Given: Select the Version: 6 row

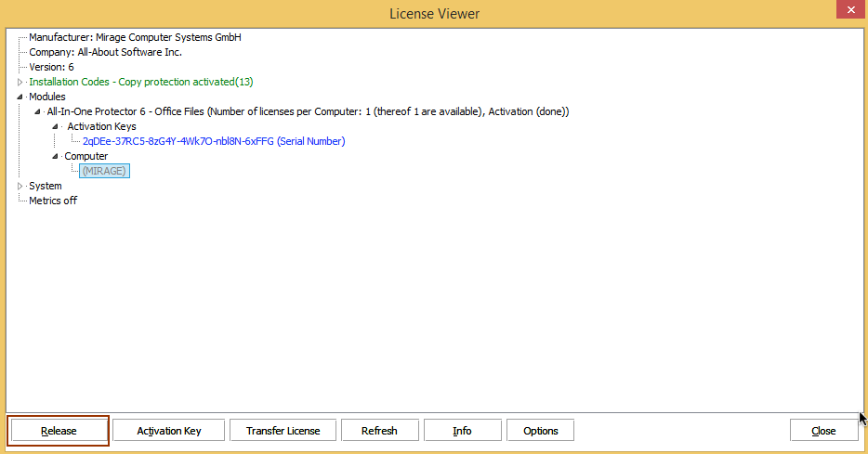Looking at the screenshot, I should (51, 67).
